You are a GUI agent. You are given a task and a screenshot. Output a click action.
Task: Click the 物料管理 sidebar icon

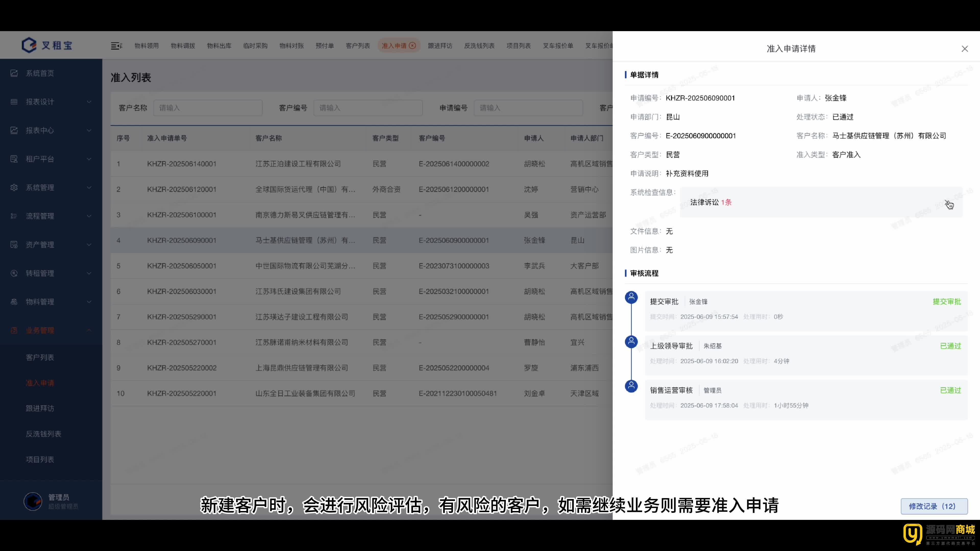14,302
